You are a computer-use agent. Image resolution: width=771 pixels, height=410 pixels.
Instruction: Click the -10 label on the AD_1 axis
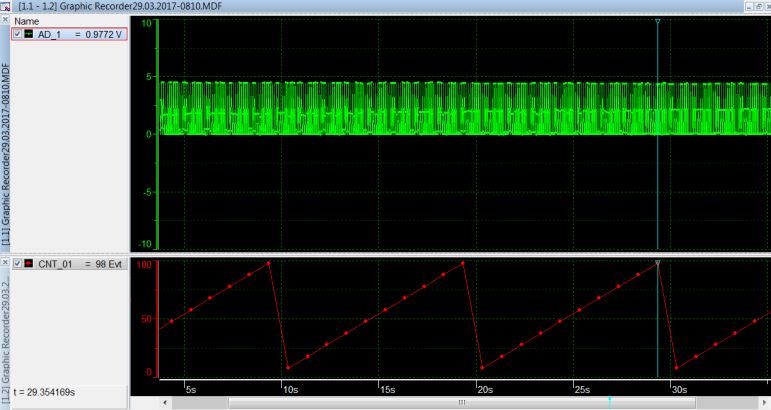coord(146,244)
